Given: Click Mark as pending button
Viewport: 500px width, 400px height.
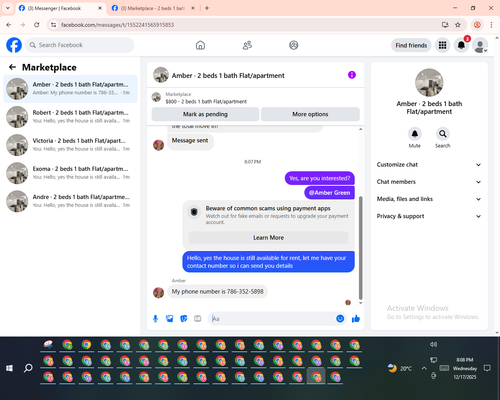Looking at the screenshot, I should [x=205, y=114].
